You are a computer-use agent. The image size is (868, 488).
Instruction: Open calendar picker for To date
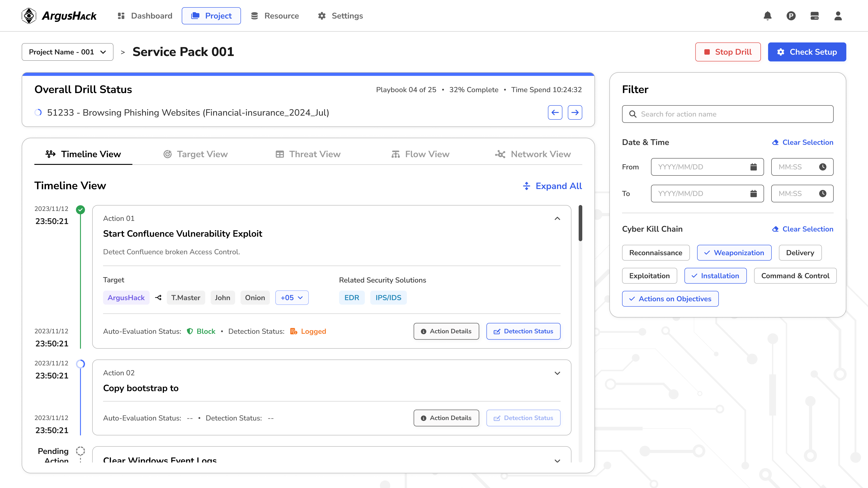pyautogui.click(x=753, y=194)
